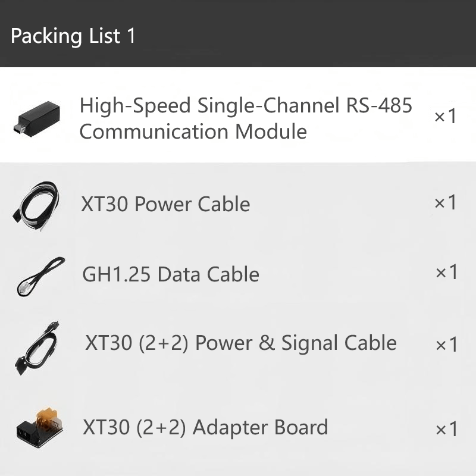
Task: Click the "XT30 (2+2) Power & Signal Cable" label
Action: coord(241,343)
